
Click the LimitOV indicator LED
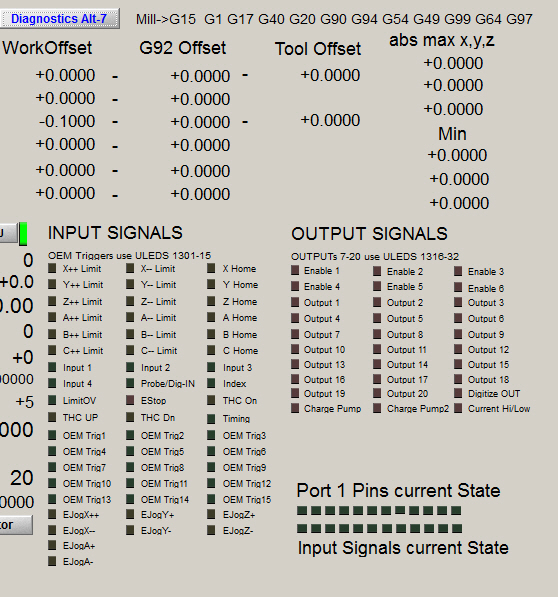pos(52,400)
